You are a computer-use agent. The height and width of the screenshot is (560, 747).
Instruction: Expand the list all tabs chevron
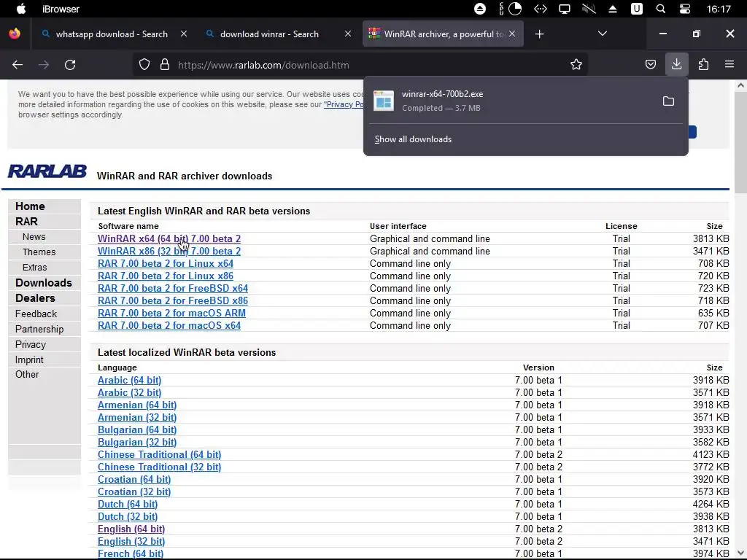[602, 34]
